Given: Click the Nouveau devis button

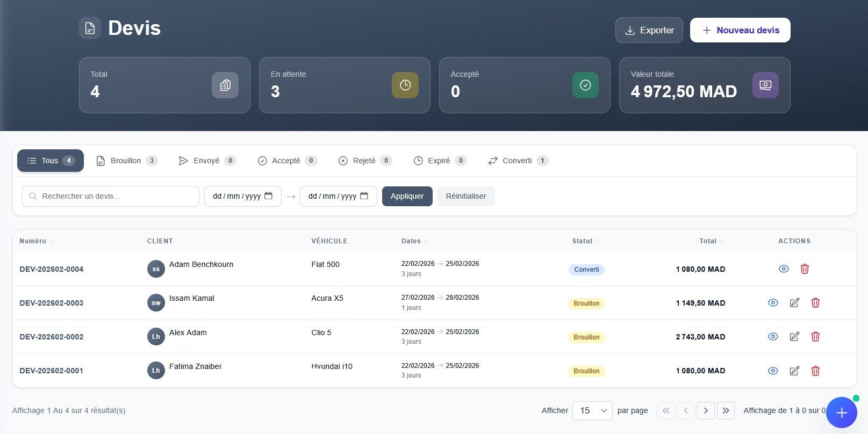Looking at the screenshot, I should pyautogui.click(x=740, y=30).
